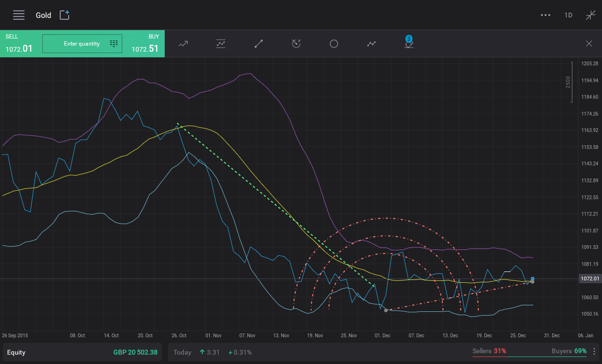Add a new chart with the plus icon
Image resolution: width=602 pixels, height=364 pixels.
click(x=64, y=15)
